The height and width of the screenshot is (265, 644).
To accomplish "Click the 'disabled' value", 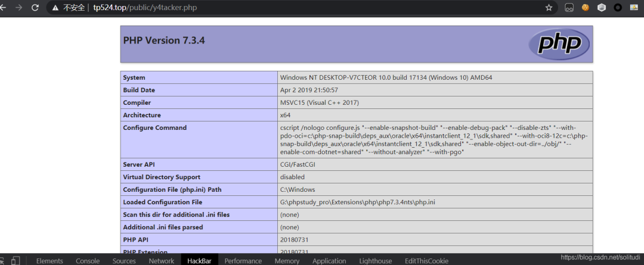I will [x=292, y=177].
